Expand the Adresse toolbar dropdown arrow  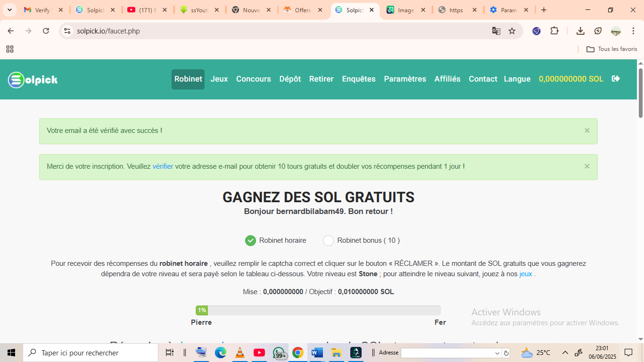pos(497,353)
